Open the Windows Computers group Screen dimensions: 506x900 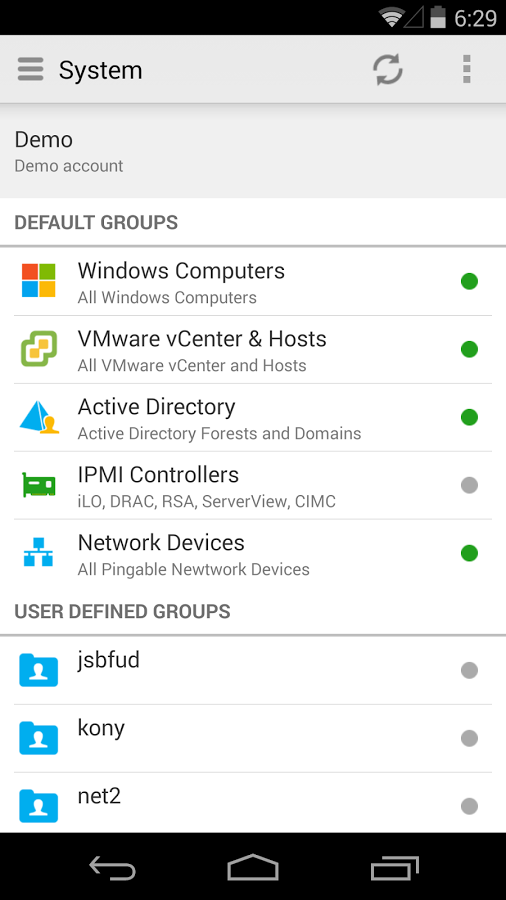coord(253,281)
